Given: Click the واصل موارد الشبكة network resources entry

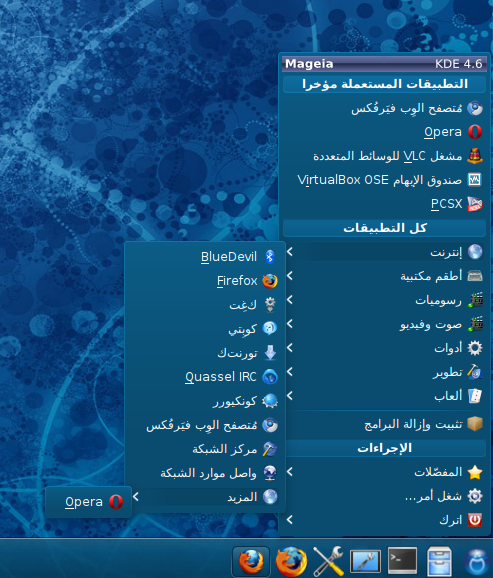Looking at the screenshot, I should point(205,473).
